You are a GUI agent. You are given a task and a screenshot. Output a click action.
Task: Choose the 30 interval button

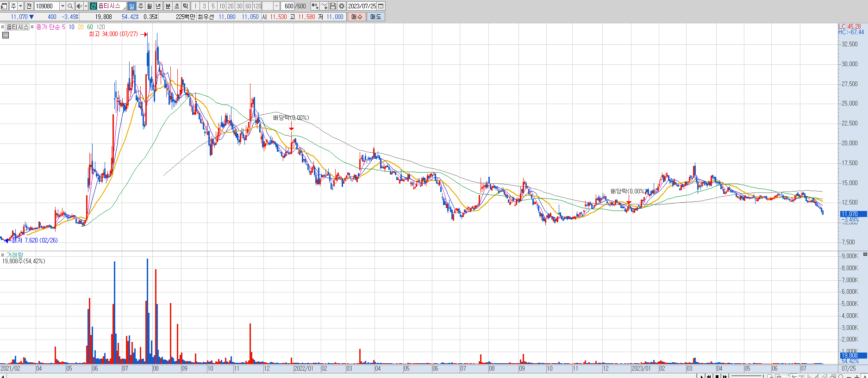(x=239, y=6)
